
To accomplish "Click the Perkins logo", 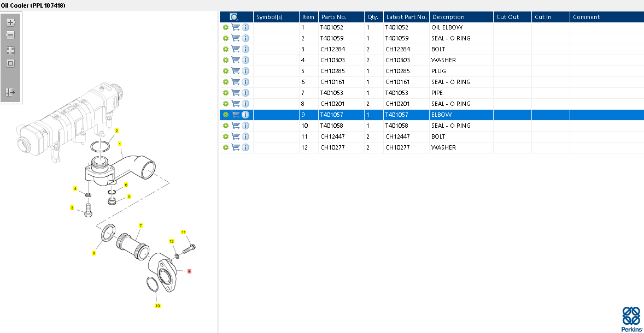I will (631, 319).
